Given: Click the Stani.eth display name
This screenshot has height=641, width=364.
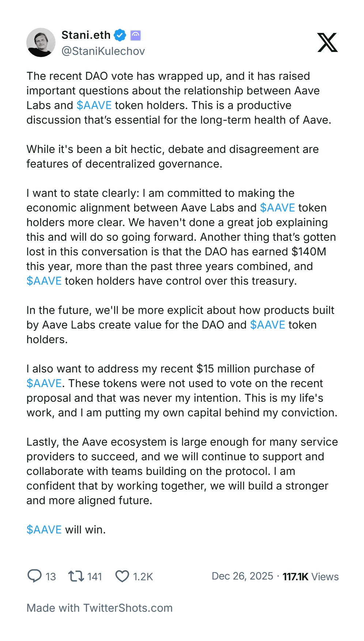Looking at the screenshot, I should click(86, 35).
